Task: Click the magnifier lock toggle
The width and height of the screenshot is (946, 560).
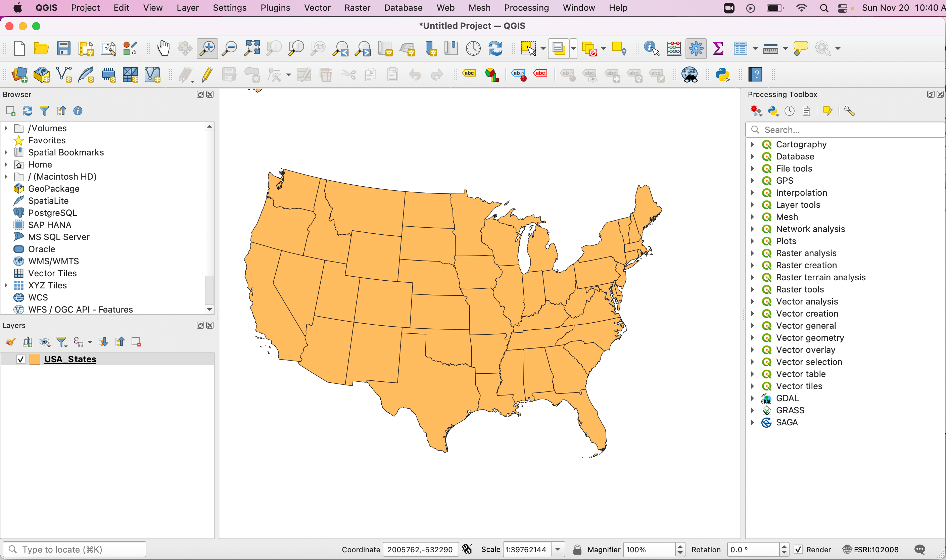Action: click(x=577, y=550)
